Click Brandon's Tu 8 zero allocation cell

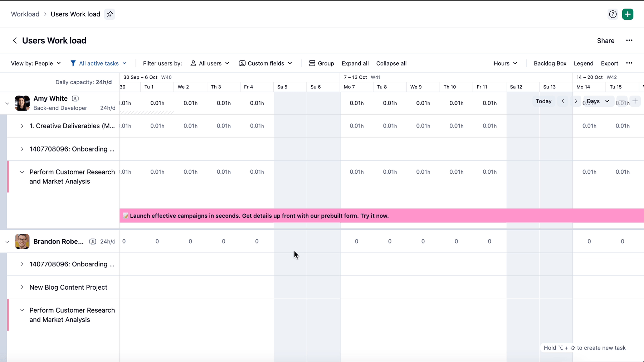point(390,241)
